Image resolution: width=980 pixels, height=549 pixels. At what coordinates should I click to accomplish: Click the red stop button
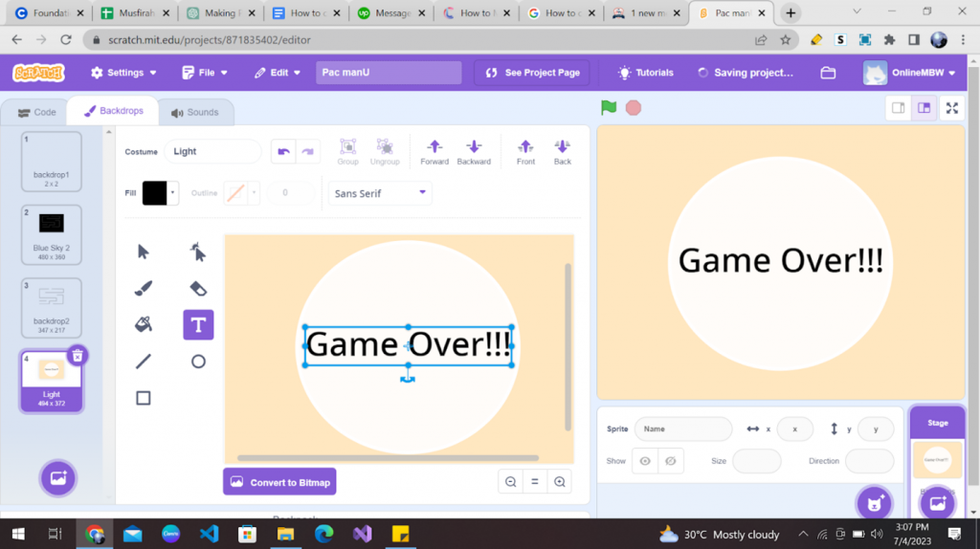634,107
